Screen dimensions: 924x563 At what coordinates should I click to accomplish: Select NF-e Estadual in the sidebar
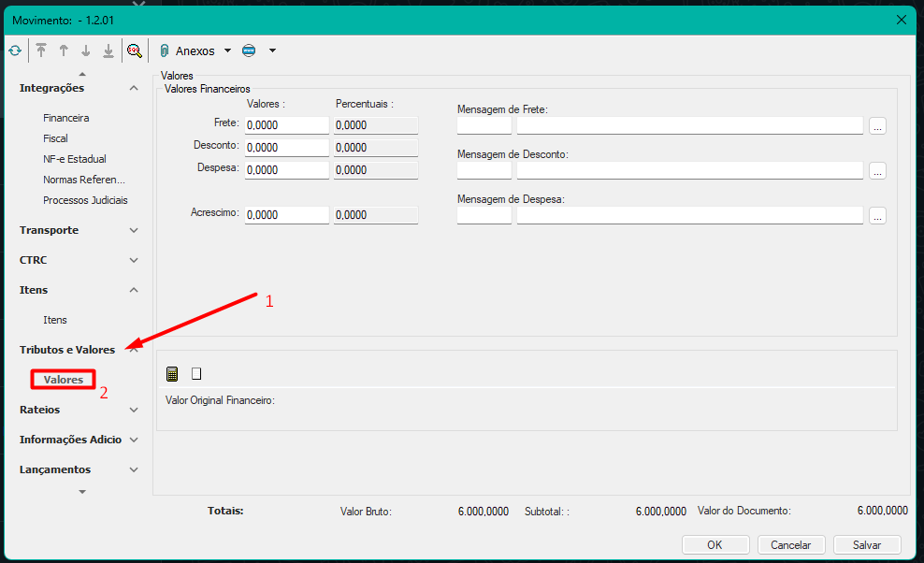[75, 159]
